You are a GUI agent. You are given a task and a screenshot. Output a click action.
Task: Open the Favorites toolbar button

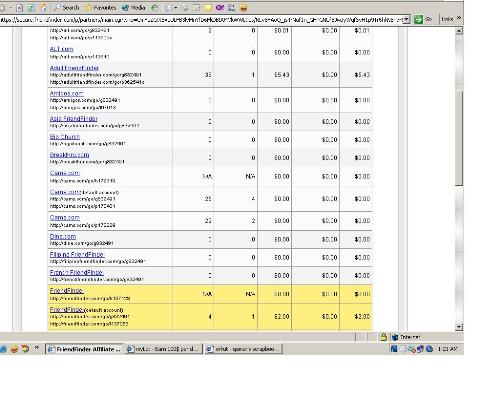[101, 7]
